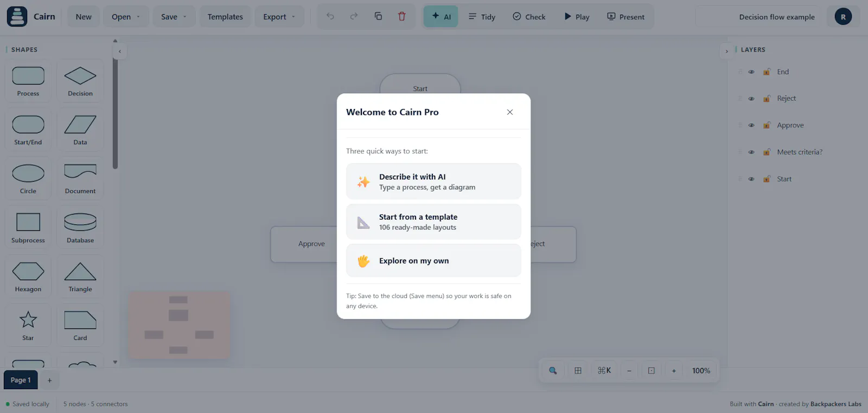Select the Card shape
The image size is (868, 413).
(x=80, y=325)
